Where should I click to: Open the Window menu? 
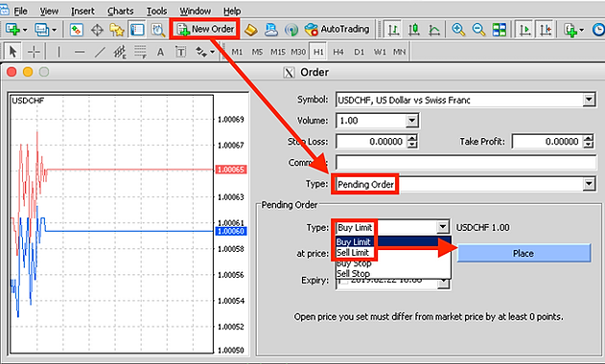pyautogui.click(x=196, y=11)
